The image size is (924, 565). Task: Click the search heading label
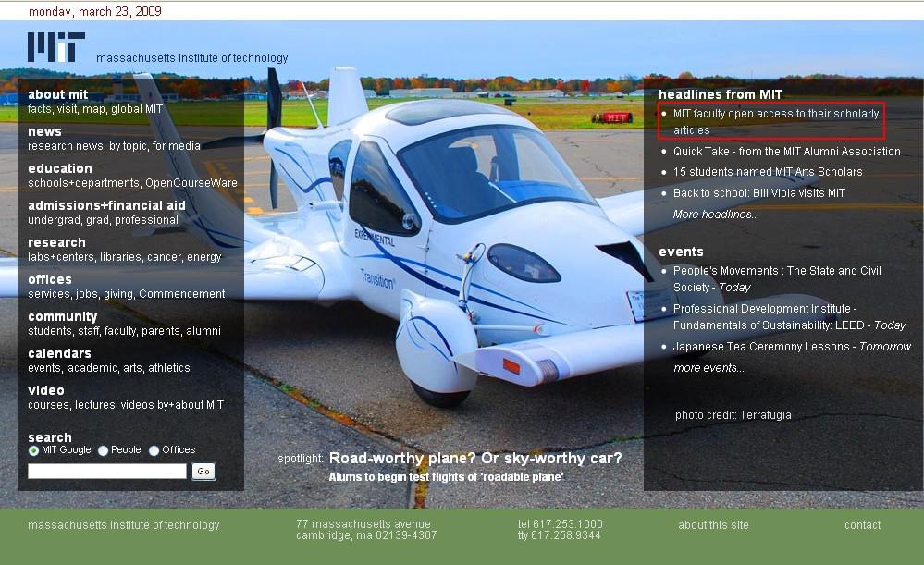pyautogui.click(x=50, y=437)
